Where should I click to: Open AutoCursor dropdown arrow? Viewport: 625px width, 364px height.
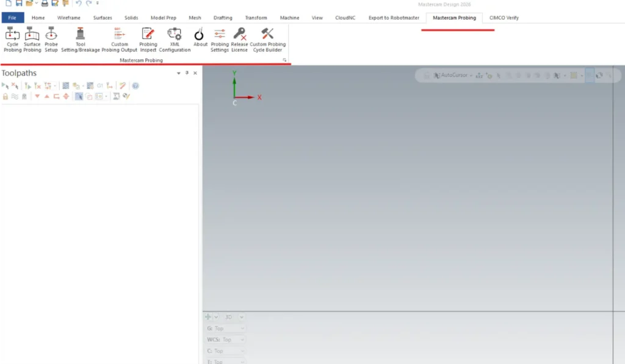click(x=471, y=75)
